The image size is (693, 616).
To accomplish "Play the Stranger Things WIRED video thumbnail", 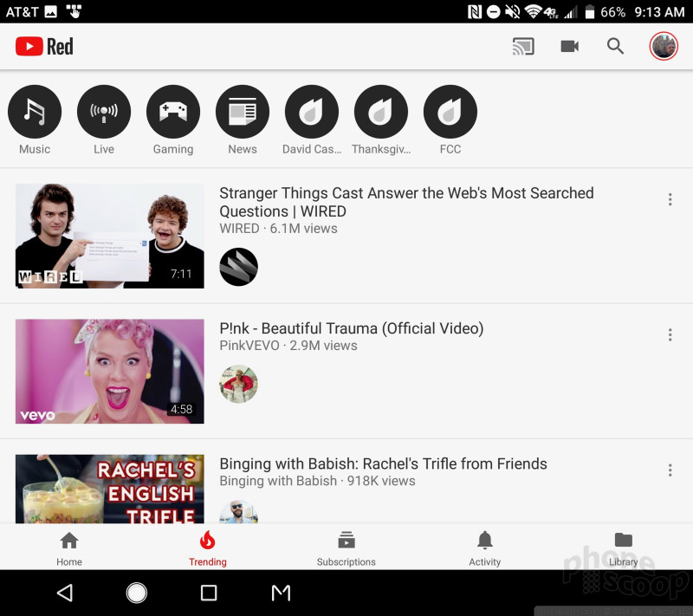I will tap(110, 236).
